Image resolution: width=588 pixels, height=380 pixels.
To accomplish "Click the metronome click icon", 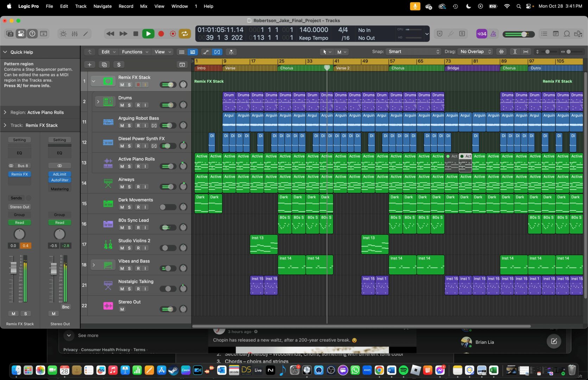I will 493,34.
